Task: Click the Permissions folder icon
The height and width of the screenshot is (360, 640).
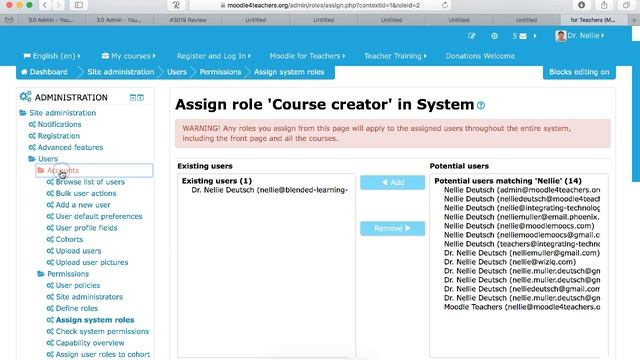Action: click(41, 273)
